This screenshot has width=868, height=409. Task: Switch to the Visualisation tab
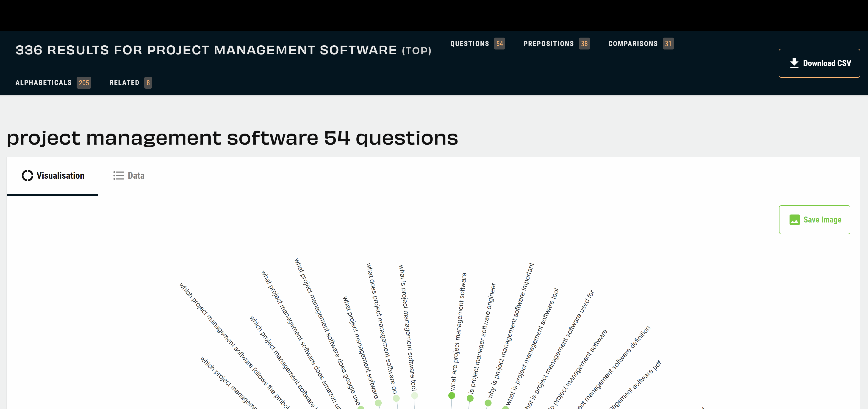(x=53, y=176)
